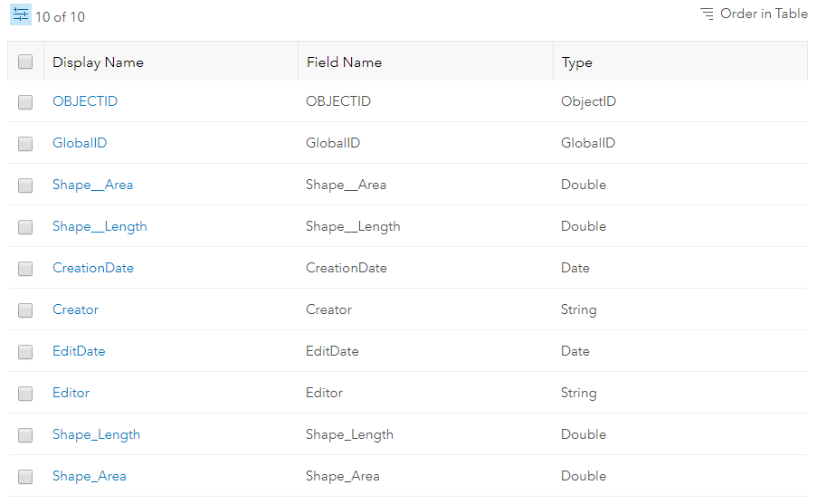817x504 pixels.
Task: Click the Field Name column header
Action: 344,62
